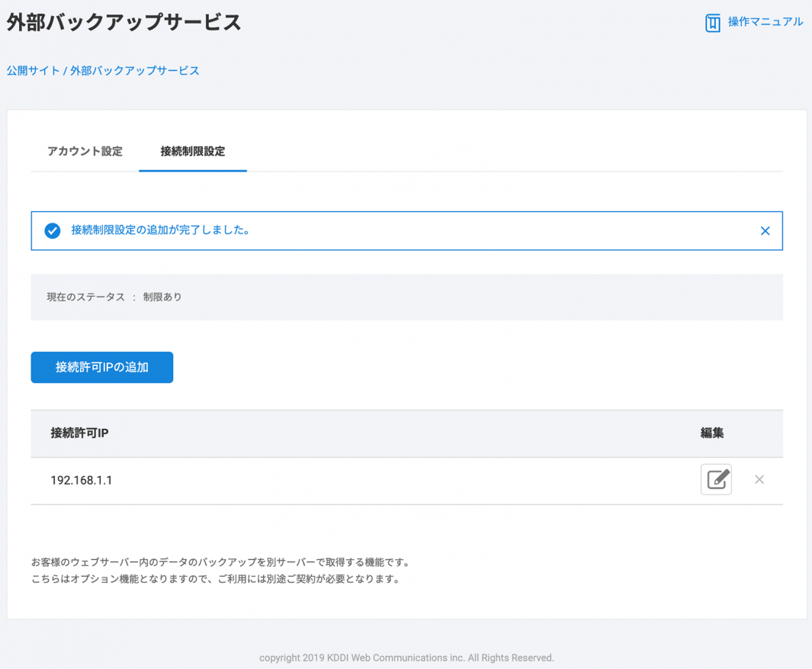Click the 外部バックアップサービス page heading
812x669 pixels.
click(x=124, y=23)
